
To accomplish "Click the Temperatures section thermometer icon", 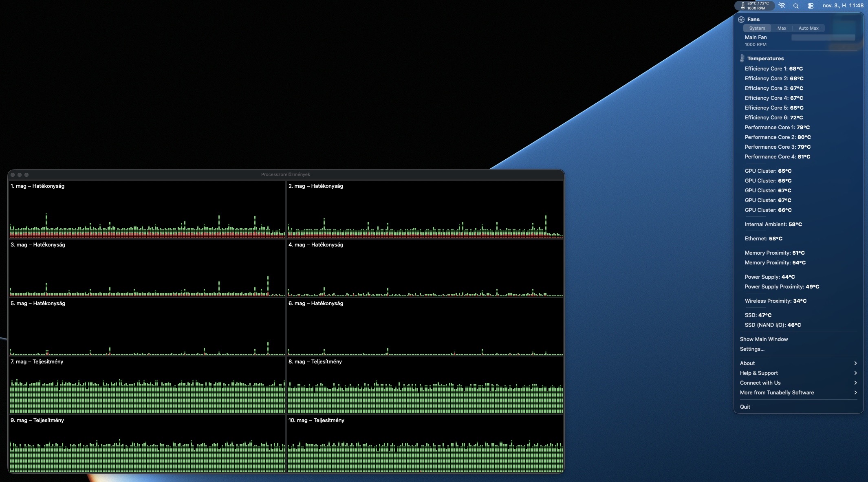I will (742, 58).
